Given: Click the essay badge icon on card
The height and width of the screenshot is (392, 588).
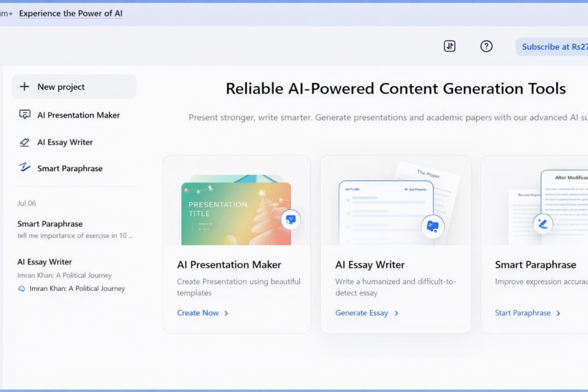Looking at the screenshot, I should point(432,226).
